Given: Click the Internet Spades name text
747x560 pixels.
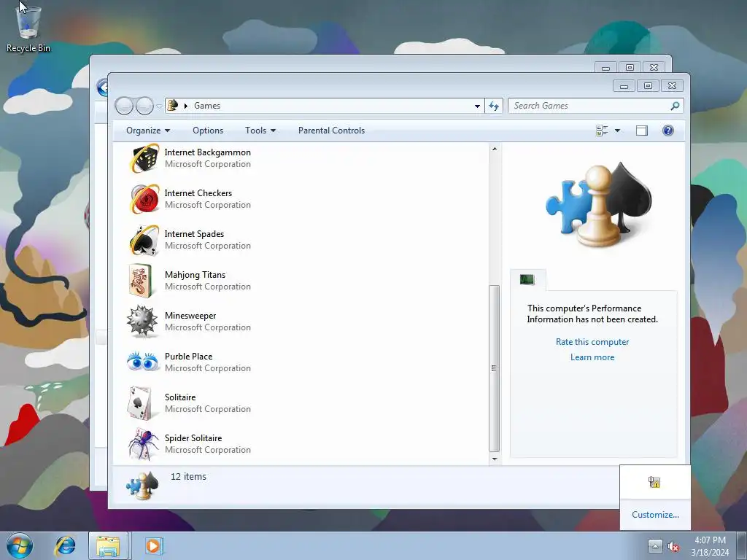Looking at the screenshot, I should point(194,234).
